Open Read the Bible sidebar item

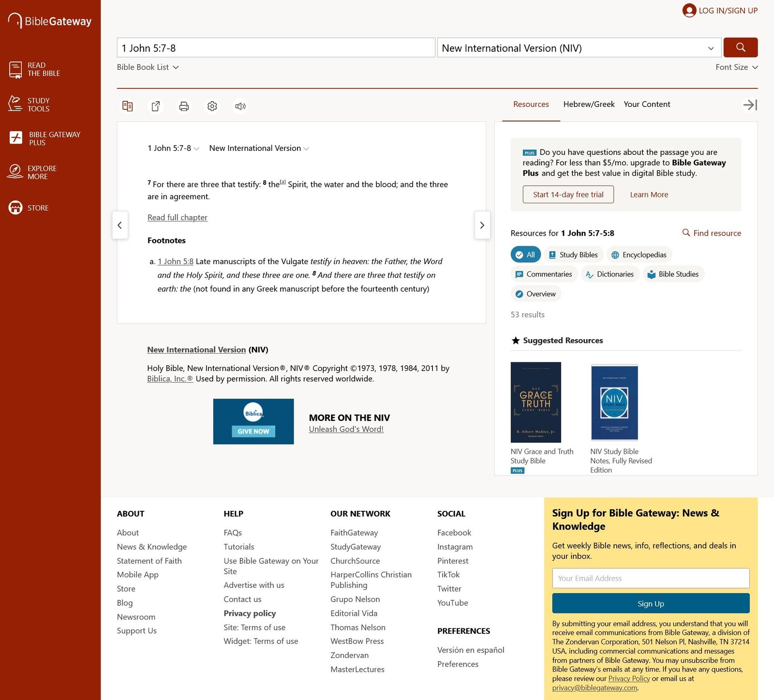coord(35,69)
